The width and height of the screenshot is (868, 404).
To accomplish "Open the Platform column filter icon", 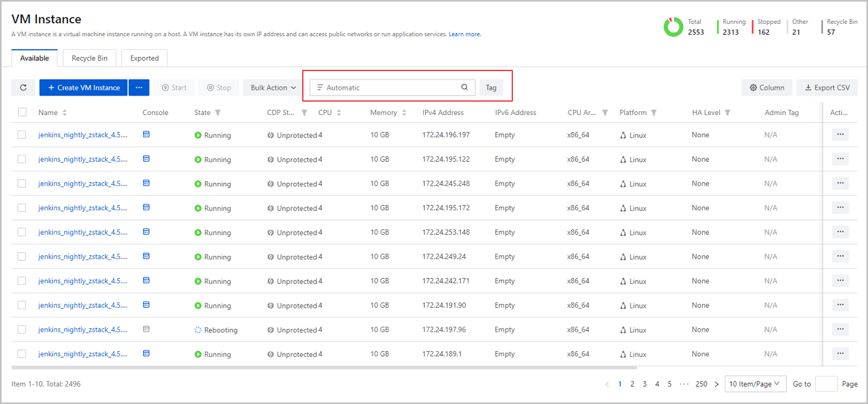I will tap(654, 113).
